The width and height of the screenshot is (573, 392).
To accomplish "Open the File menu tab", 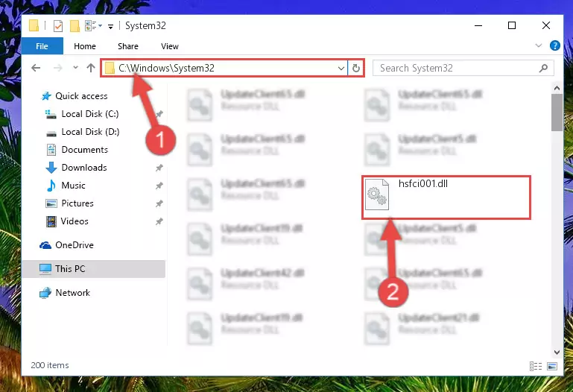I will point(42,46).
